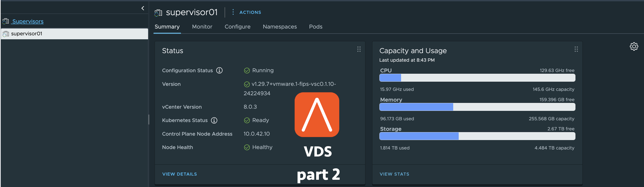This screenshot has height=187, width=644.
Task: Switch to the Pods tab
Action: (315, 27)
